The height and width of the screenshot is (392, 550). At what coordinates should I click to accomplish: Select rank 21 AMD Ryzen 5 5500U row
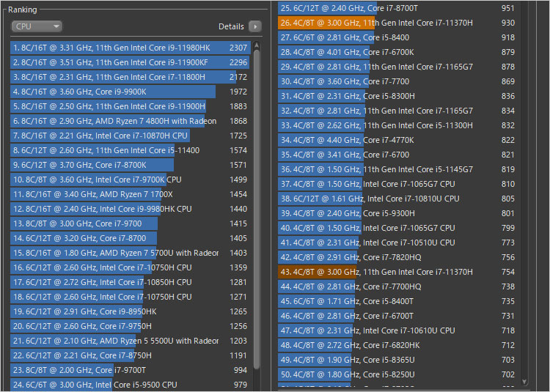click(x=131, y=341)
